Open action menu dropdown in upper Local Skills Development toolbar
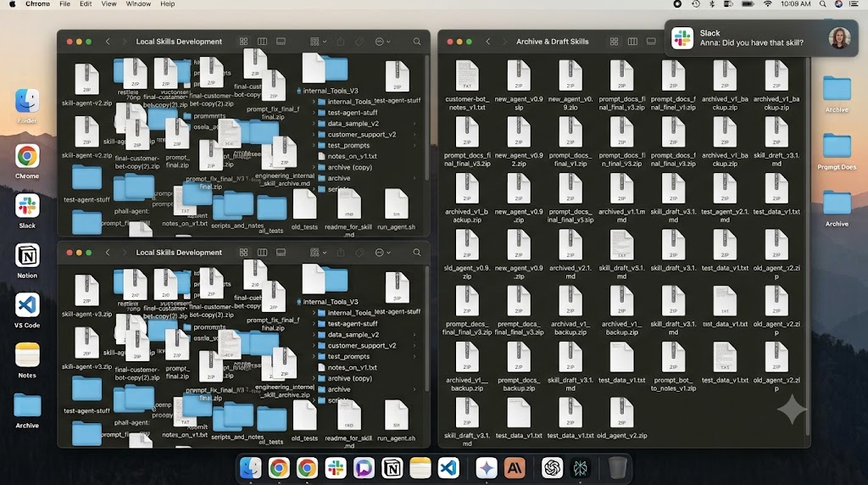 (382, 42)
